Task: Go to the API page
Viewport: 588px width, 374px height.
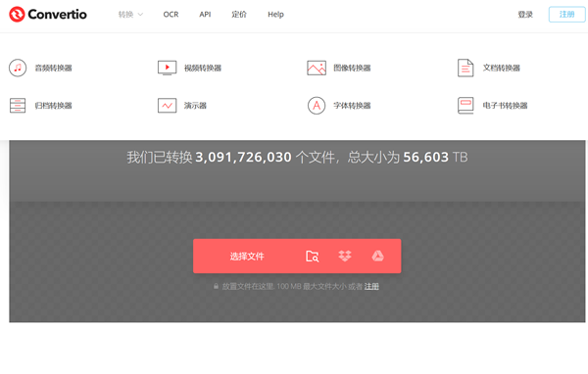Action: pyautogui.click(x=205, y=15)
